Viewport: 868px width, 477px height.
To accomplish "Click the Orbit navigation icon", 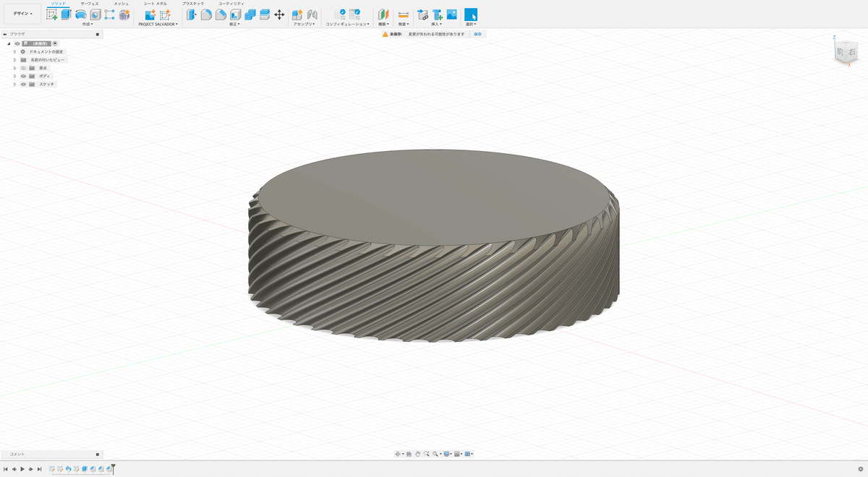I will 398,454.
